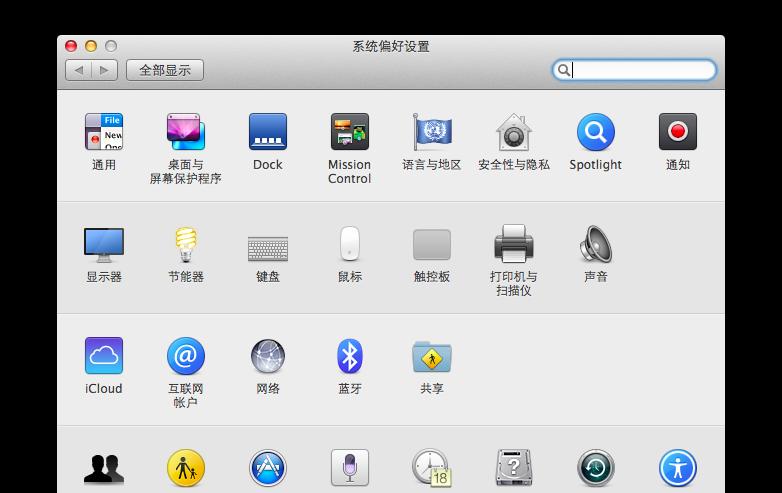Minimize the window with yellow button
The width and height of the screenshot is (782, 493).
click(x=91, y=46)
